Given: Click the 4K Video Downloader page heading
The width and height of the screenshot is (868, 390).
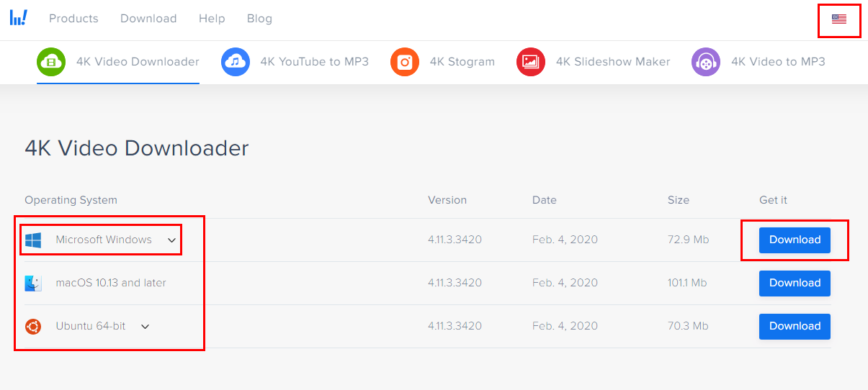Looking at the screenshot, I should [x=137, y=148].
